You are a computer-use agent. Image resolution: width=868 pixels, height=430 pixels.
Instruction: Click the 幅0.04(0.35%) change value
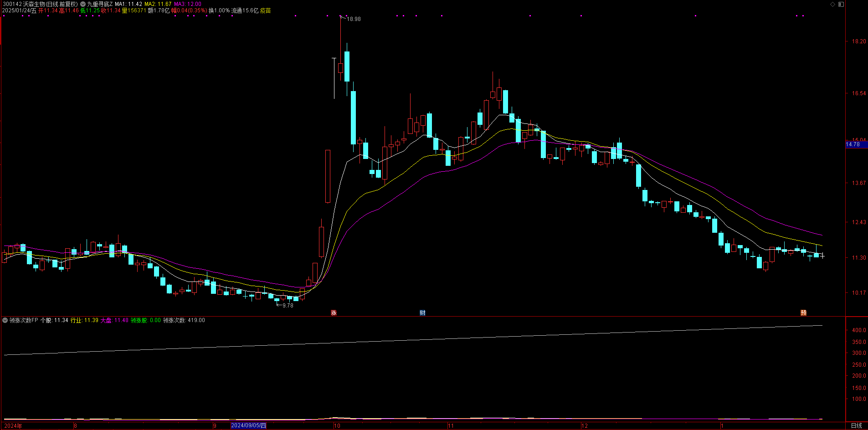coord(189,10)
